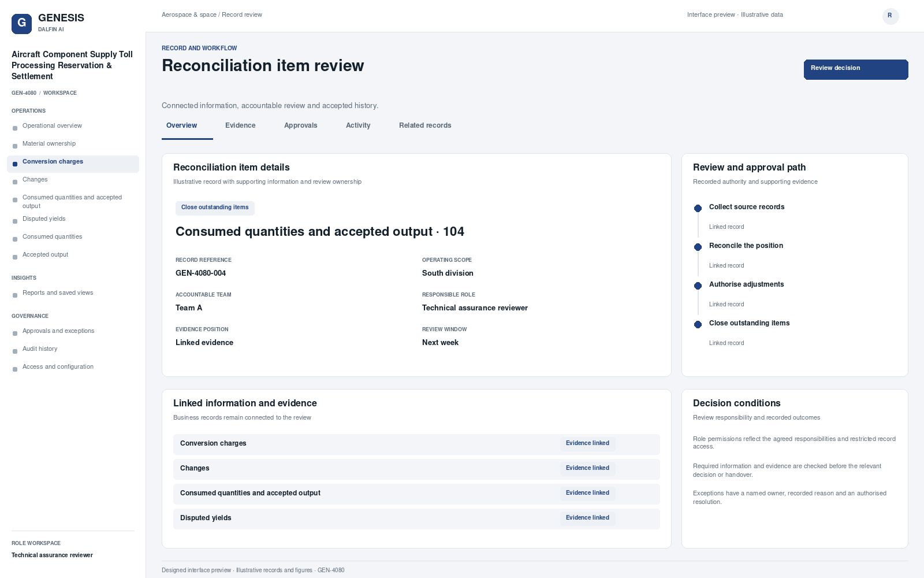Open sidebar Consumed quantities and accepted output
Viewport: 924px width, 578px height.
pos(73,201)
